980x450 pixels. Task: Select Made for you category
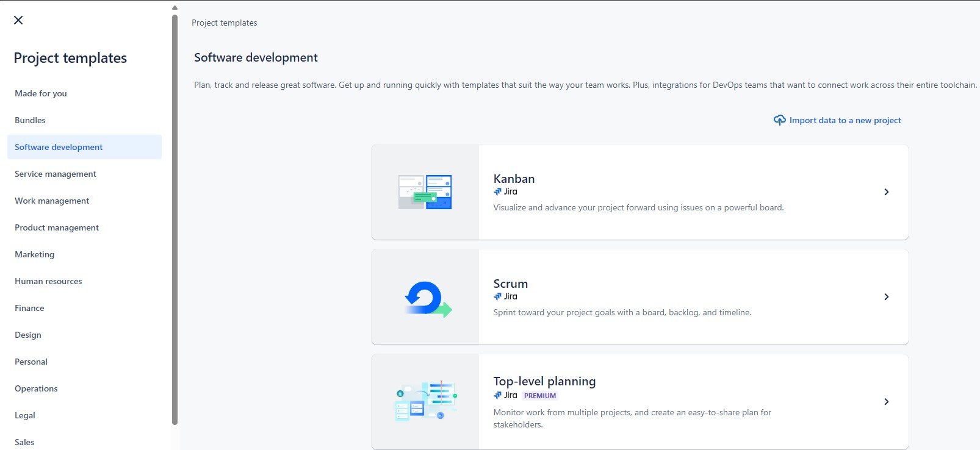(41, 93)
